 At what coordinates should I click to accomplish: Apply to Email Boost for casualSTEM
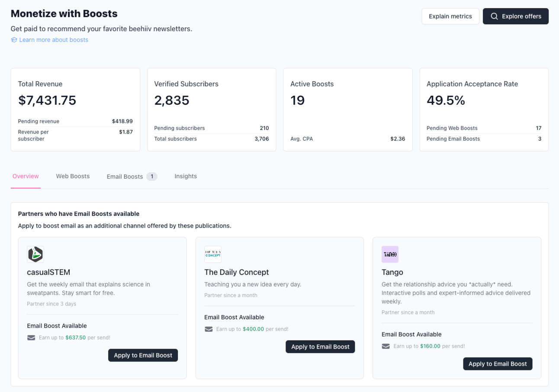coord(143,355)
